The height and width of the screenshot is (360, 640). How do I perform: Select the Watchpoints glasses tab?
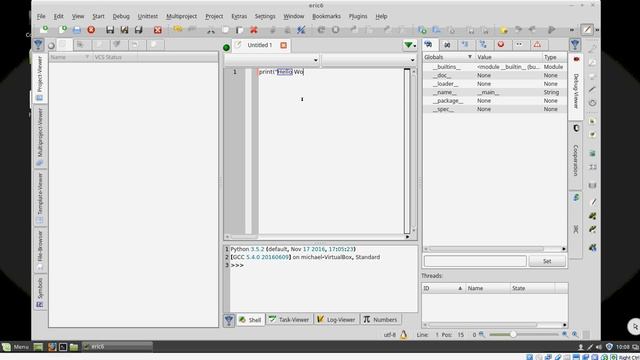point(519,44)
